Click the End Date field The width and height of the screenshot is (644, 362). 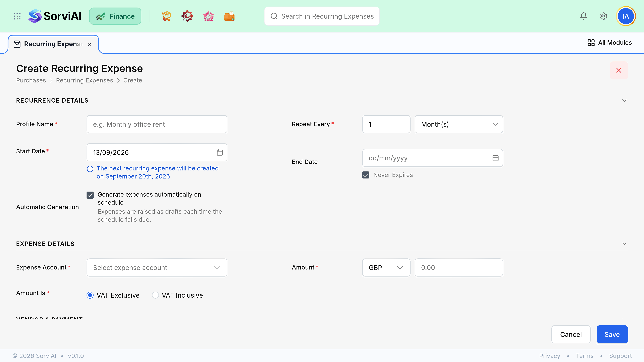coord(433,158)
